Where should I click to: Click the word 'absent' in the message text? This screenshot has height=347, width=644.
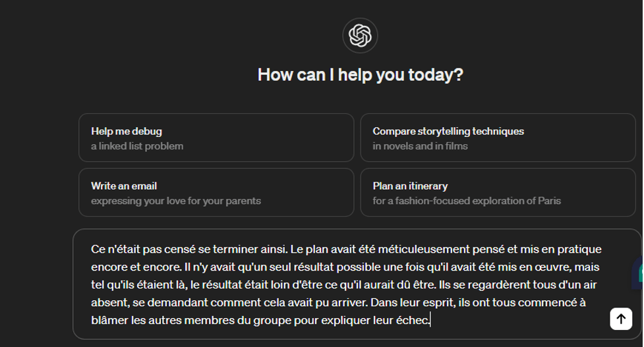click(110, 302)
